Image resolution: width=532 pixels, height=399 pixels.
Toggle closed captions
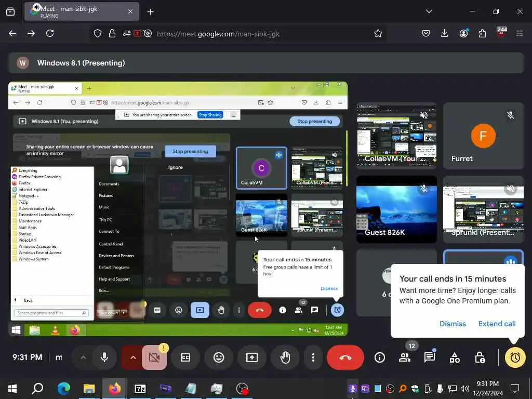[x=185, y=357]
